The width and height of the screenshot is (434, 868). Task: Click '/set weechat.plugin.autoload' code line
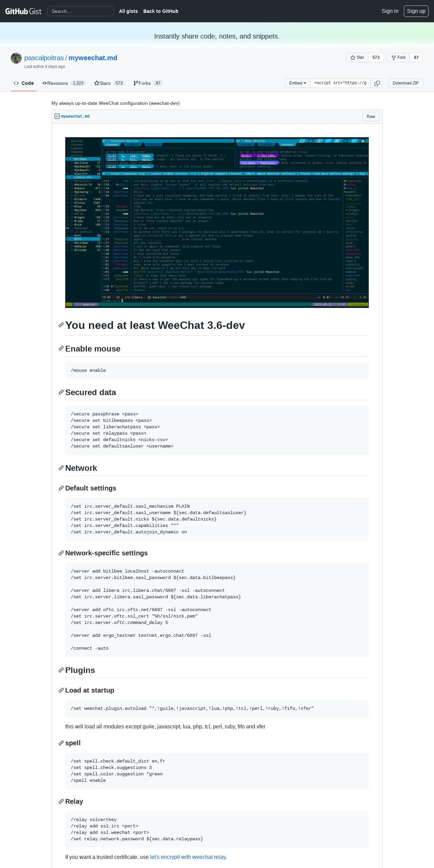tap(192, 708)
